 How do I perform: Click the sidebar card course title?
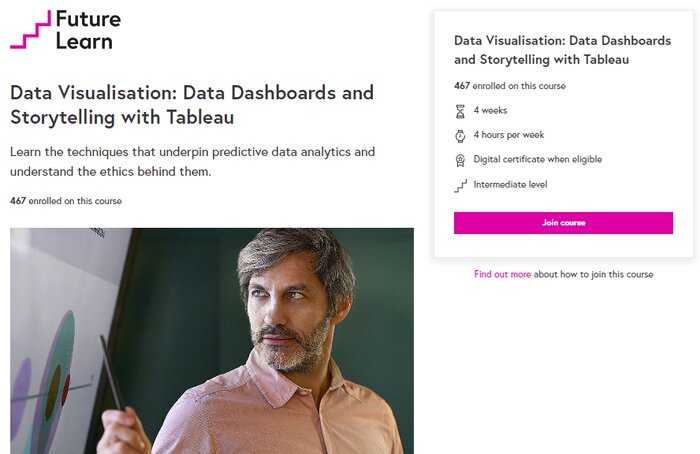click(562, 50)
